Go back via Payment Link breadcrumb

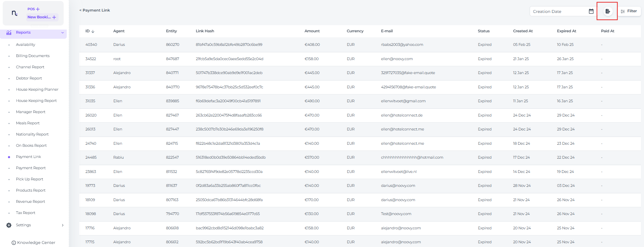(95, 10)
